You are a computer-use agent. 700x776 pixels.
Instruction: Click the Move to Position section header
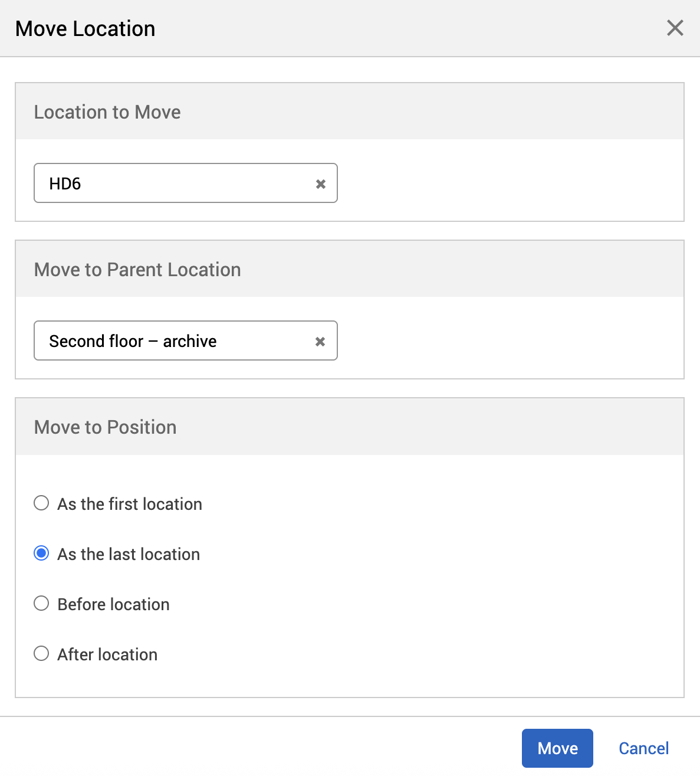coord(105,427)
